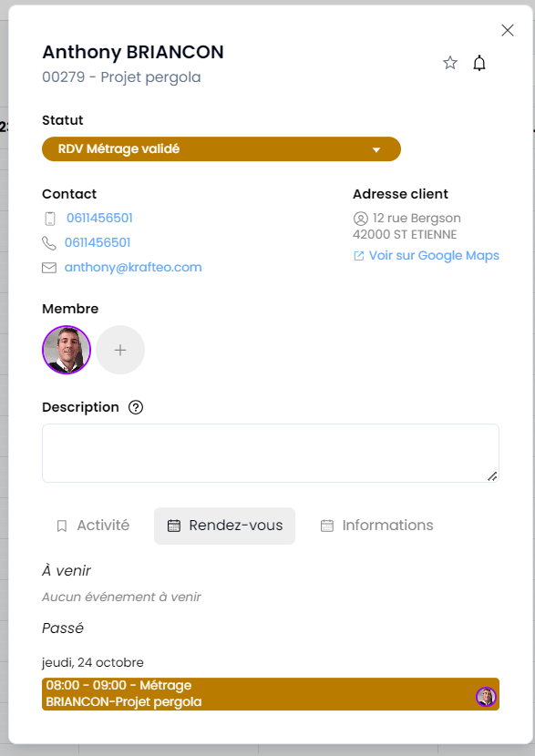The image size is (535, 756).
Task: Click the dropdown arrow in the Statut field
Action: pos(376,150)
